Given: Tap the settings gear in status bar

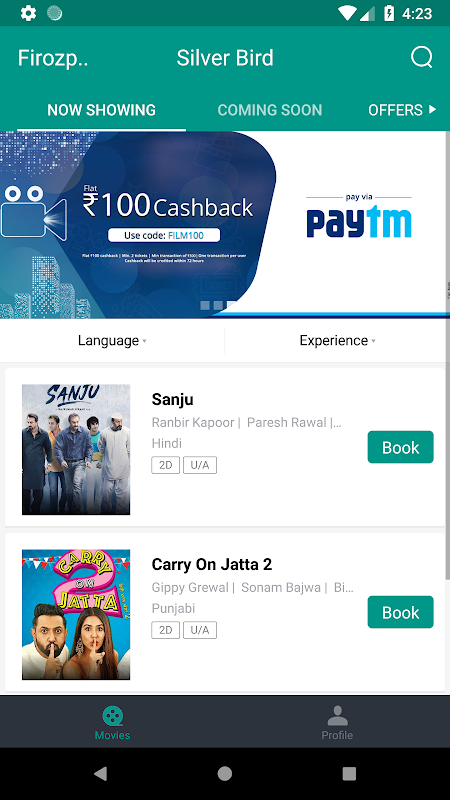Looking at the screenshot, I should (x=28, y=13).
